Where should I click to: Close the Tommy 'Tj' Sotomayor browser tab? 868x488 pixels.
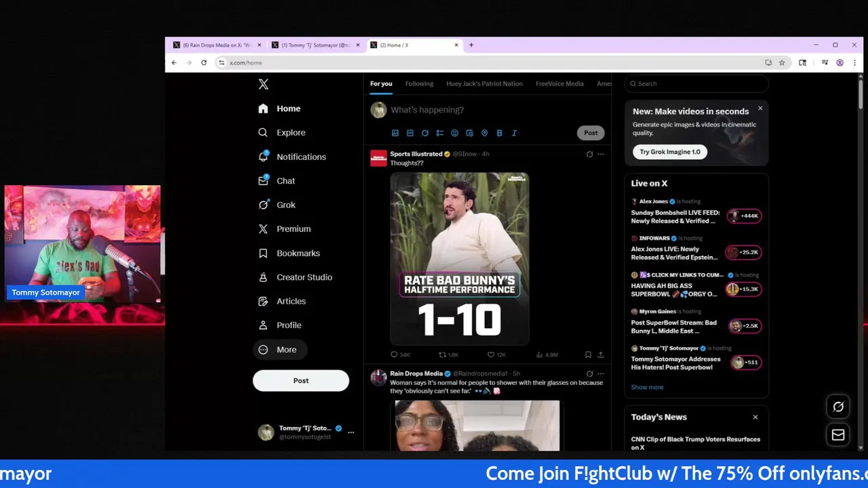coord(357,45)
